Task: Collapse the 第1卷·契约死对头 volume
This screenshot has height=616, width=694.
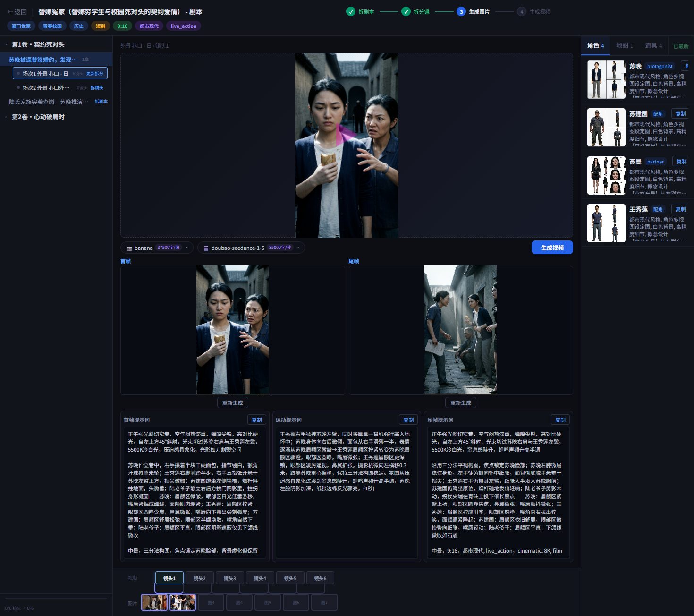Action: pyautogui.click(x=6, y=44)
